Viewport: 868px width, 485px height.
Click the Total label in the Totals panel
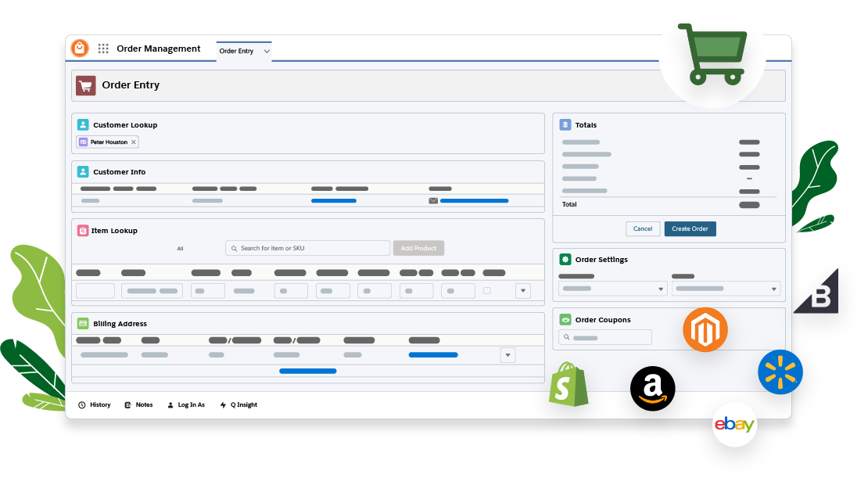[569, 204]
